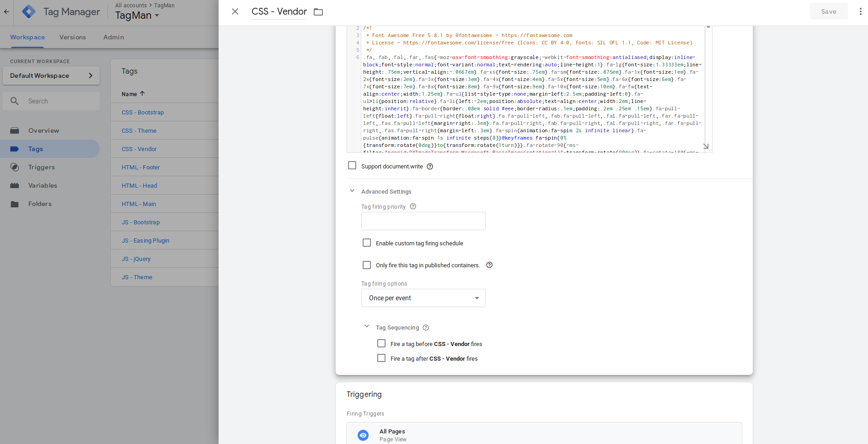868x444 pixels.
Task: Open the CSS - Theme tag
Action: point(139,130)
